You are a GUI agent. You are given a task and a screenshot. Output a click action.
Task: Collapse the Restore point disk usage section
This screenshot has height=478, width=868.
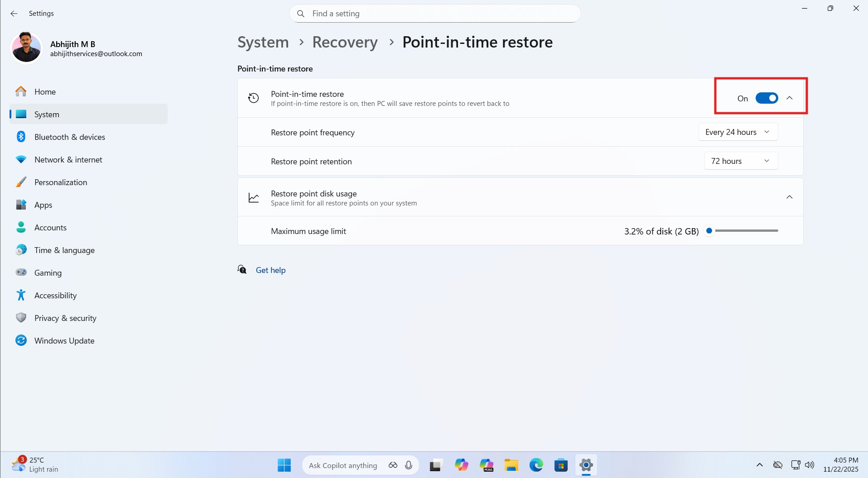[789, 197]
